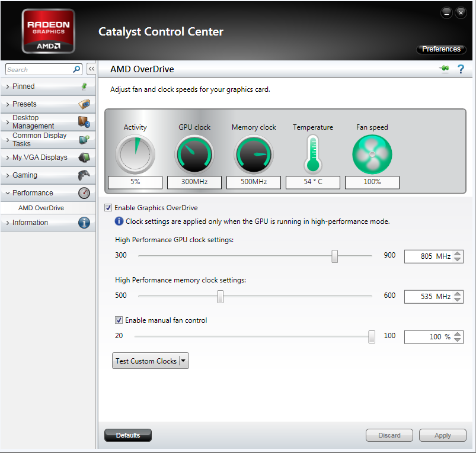476x453 pixels.
Task: Expand the Common Display Tasks section
Action: click(x=8, y=140)
